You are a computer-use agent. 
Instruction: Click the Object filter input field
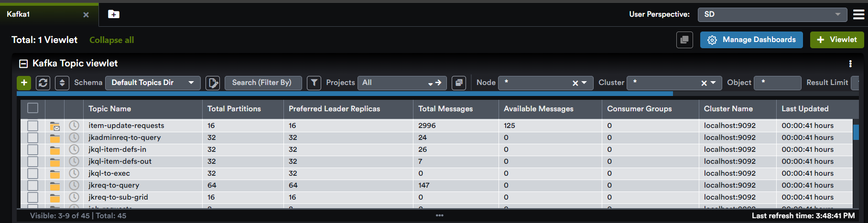[x=777, y=83]
